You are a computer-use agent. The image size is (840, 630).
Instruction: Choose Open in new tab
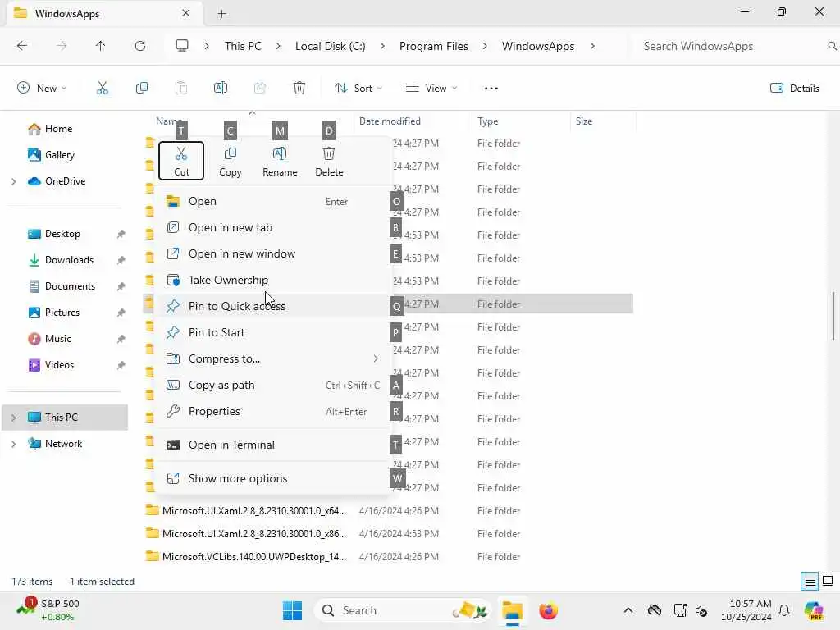click(x=273, y=228)
